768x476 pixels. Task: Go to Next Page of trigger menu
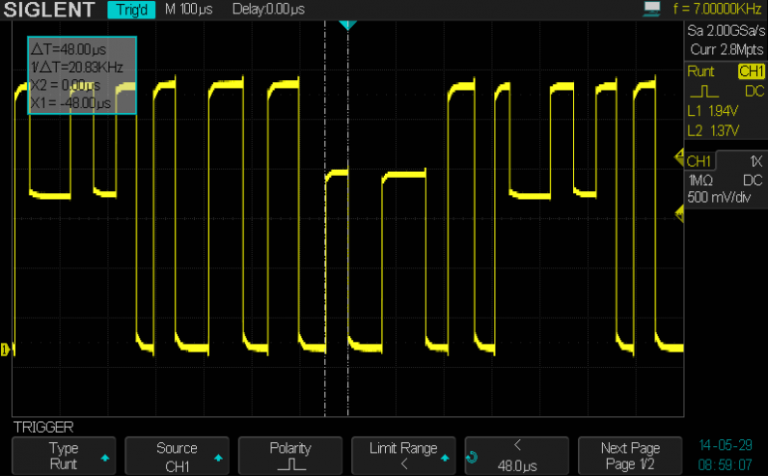point(630,456)
